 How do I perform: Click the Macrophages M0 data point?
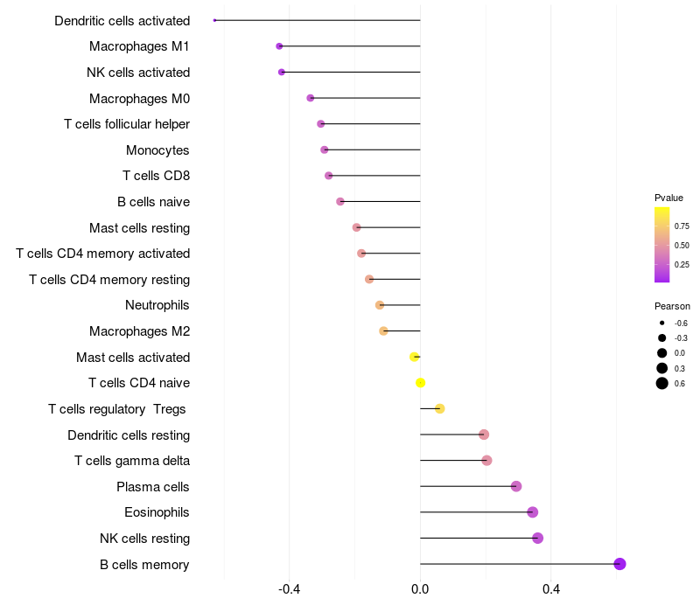point(311,98)
